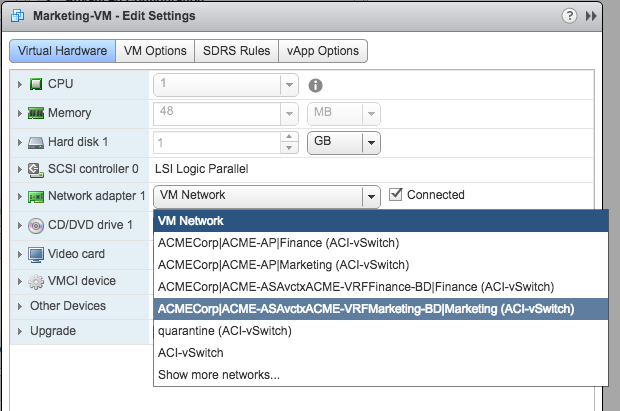The width and height of the screenshot is (620, 411).
Task: Increase Hard disk 1 size with up stepper
Action: click(289, 136)
